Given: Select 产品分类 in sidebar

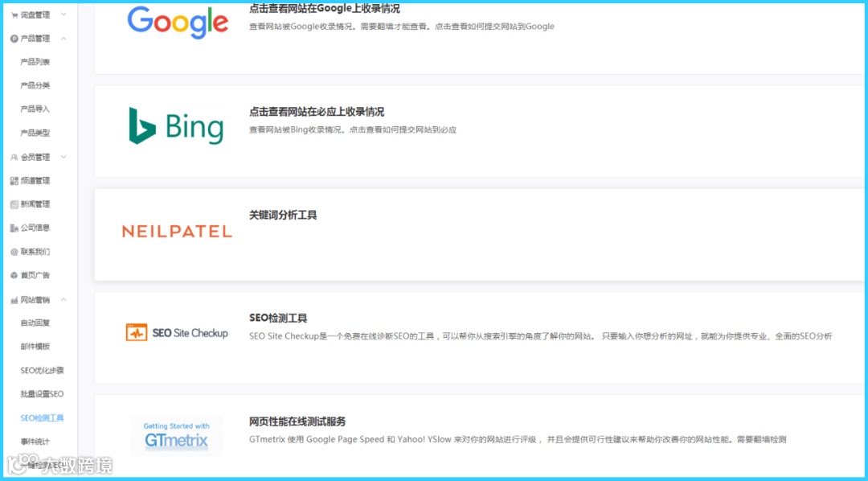Looking at the screenshot, I should pos(35,85).
